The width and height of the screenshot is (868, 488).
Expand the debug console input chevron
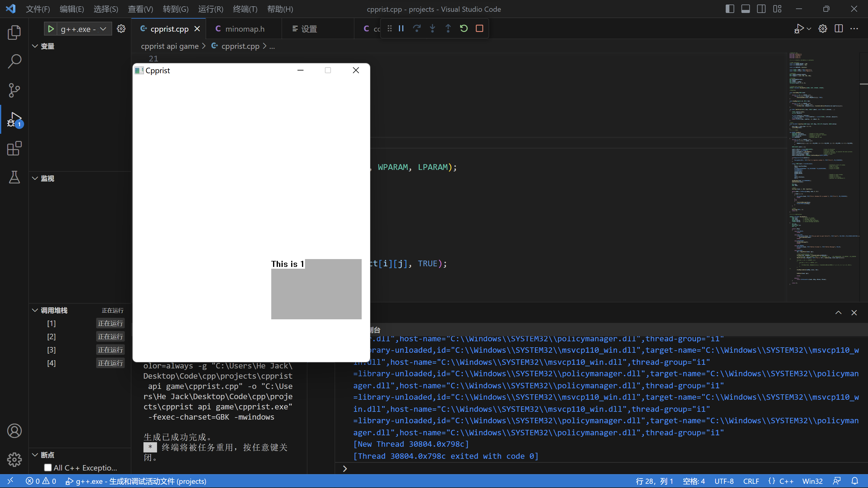[345, 468]
